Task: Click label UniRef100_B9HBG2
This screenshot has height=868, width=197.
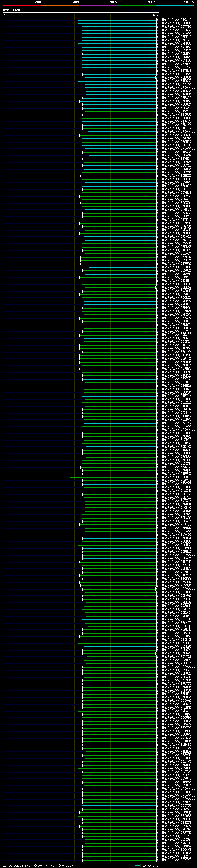Action: pos(177,43)
